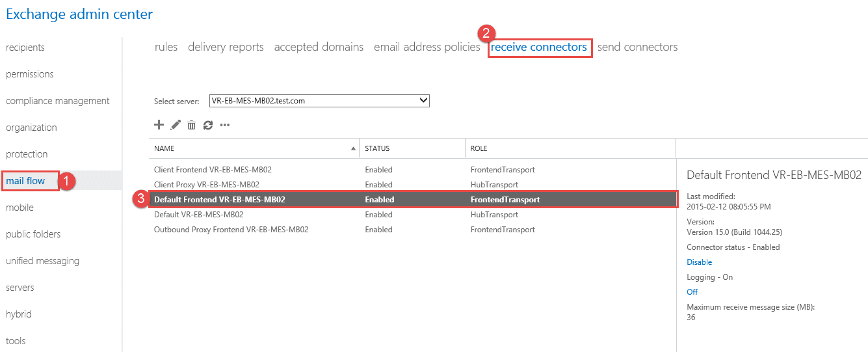Open the tools section
Viewport: 868px width, 352px height.
(16, 341)
